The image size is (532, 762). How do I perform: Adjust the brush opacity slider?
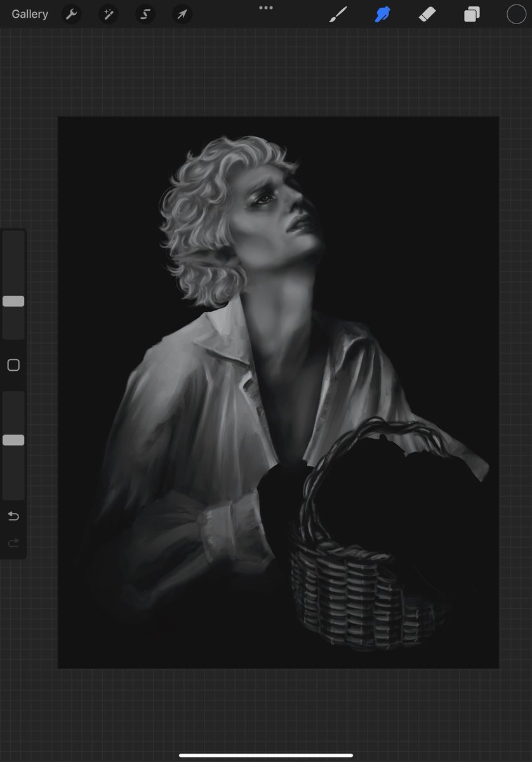coord(13,439)
